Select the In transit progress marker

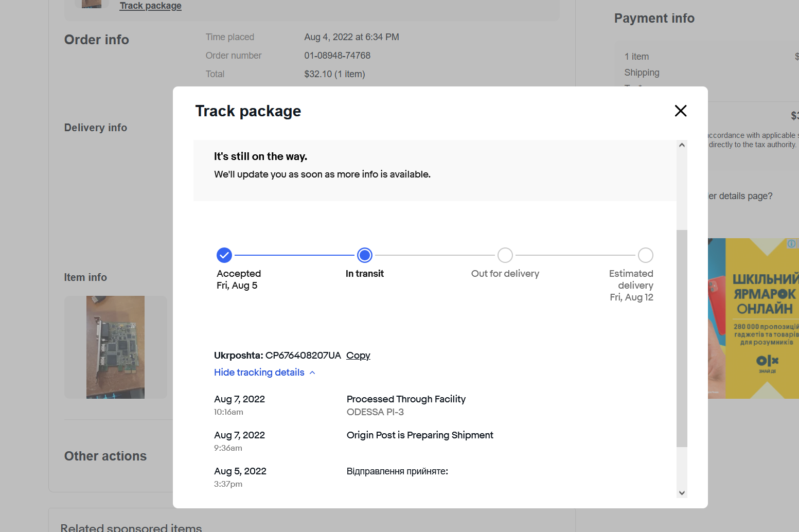pos(365,255)
